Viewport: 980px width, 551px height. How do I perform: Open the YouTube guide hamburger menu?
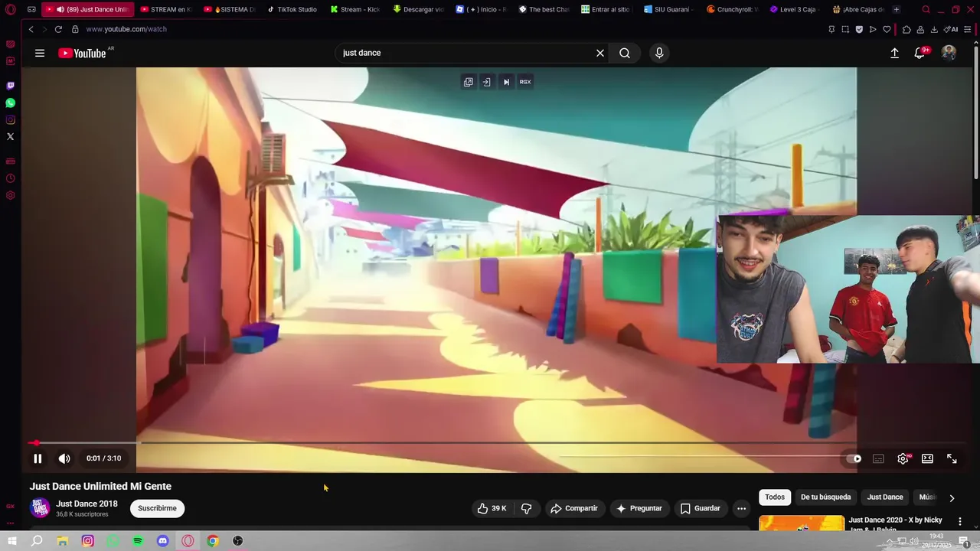point(40,53)
